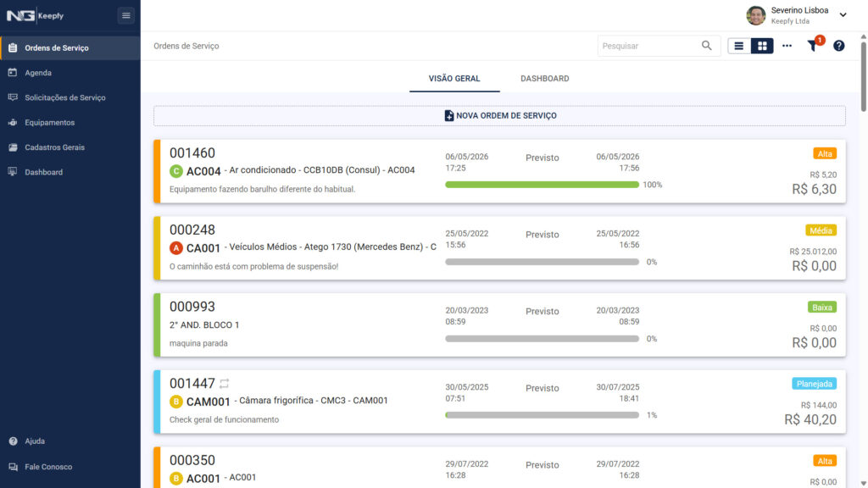
Task: Click Nova Ordem de Serviço button
Action: [x=499, y=115]
